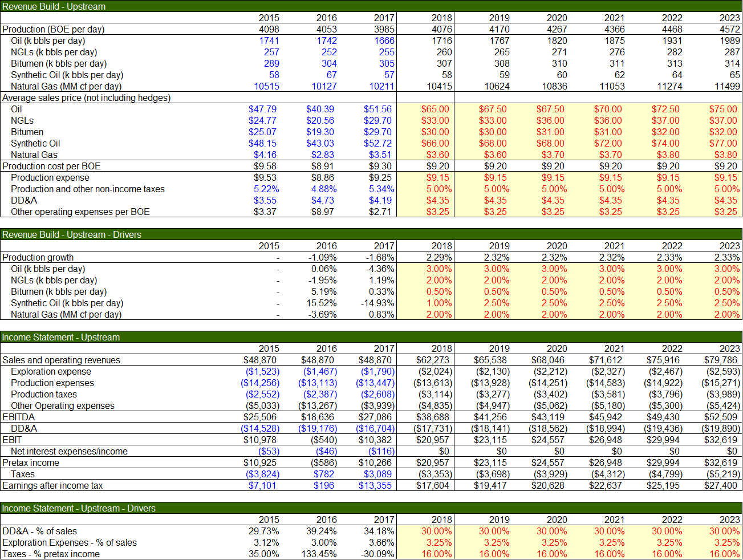Click the 2020 total production value 4267
This screenshot has height=560, width=743.
[x=557, y=29]
